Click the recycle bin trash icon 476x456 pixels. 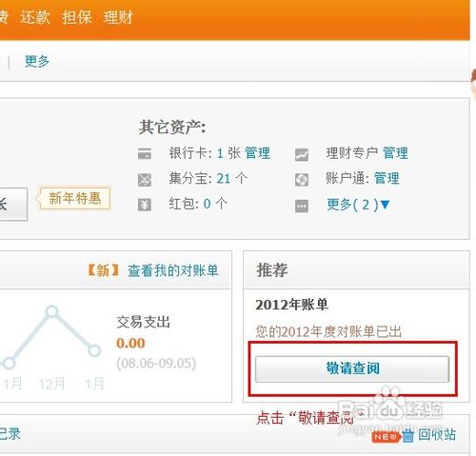(408, 435)
